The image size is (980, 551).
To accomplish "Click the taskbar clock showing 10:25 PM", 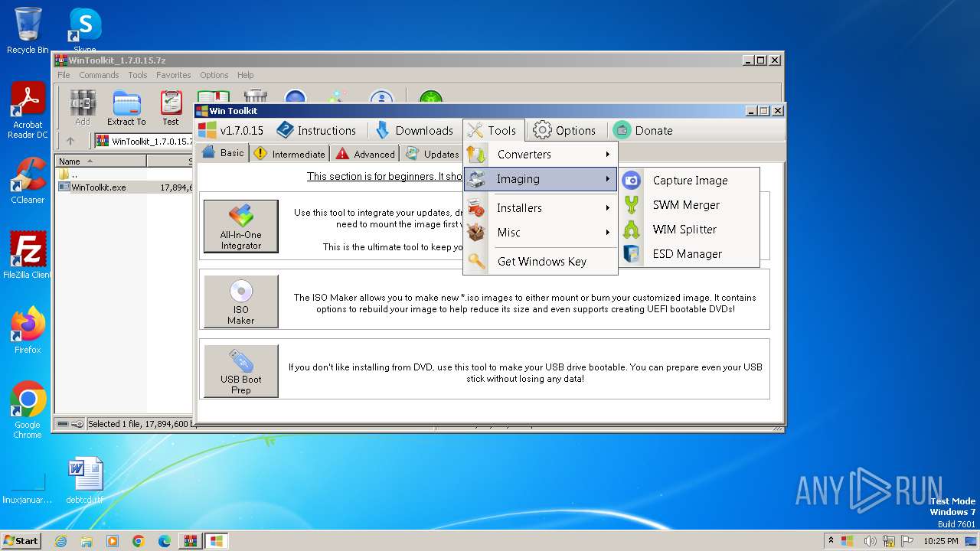I will coord(940,541).
